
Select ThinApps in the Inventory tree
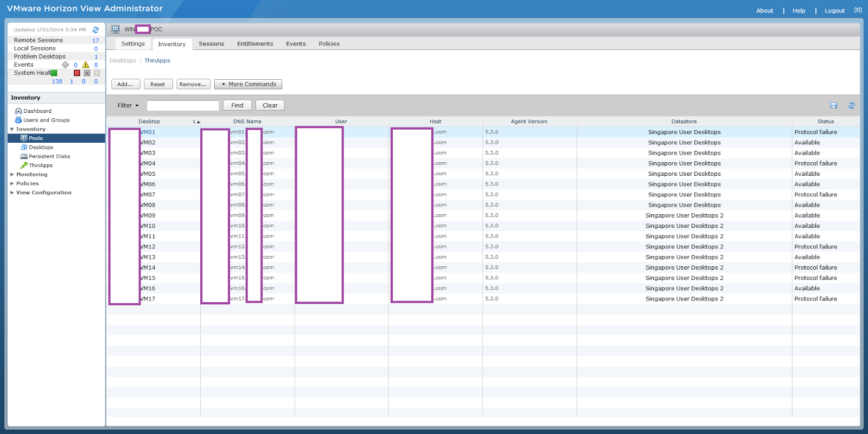pos(40,165)
